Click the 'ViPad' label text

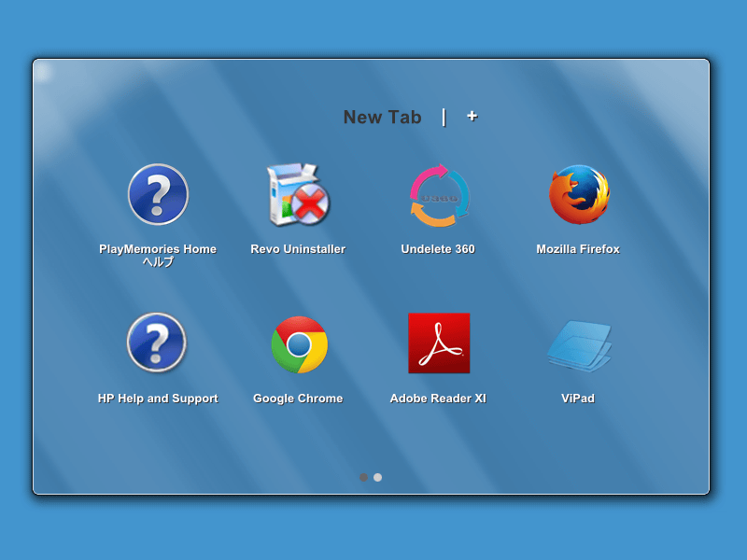[x=578, y=399]
